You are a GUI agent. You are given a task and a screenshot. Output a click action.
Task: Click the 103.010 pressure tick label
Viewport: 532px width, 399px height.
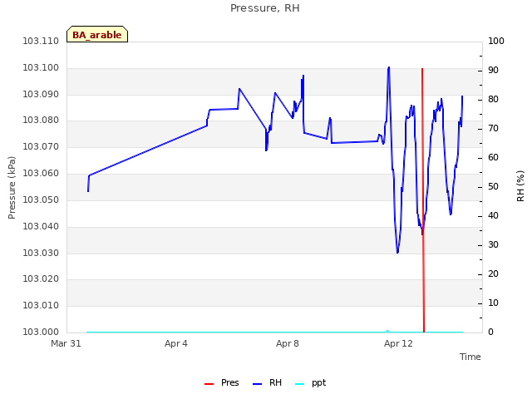click(41, 305)
